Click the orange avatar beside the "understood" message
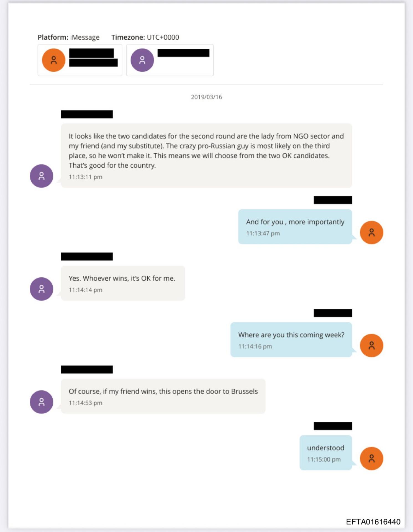The image size is (413, 532). [371, 458]
